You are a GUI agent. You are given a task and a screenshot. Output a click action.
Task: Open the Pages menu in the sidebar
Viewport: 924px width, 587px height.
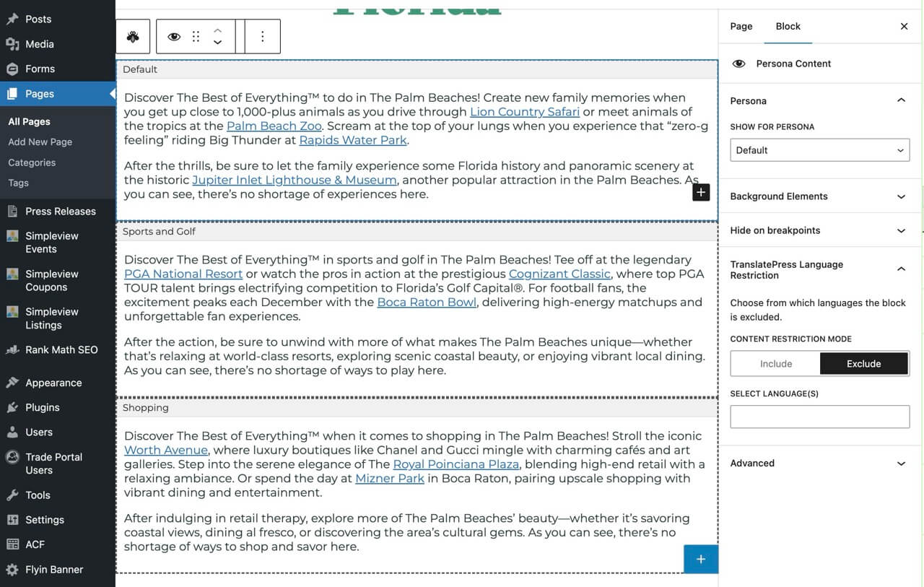(x=40, y=94)
